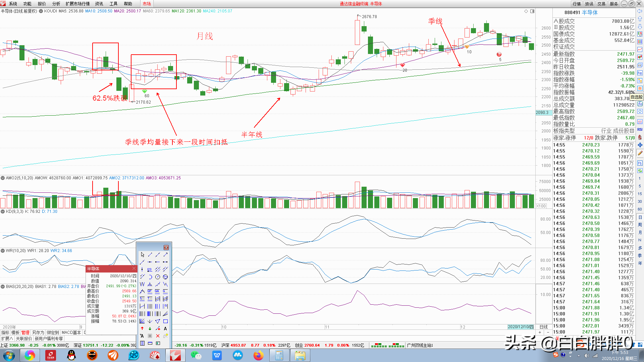Select the parallel channel lines tool
This screenshot has width=644, height=362.
(x=158, y=269)
